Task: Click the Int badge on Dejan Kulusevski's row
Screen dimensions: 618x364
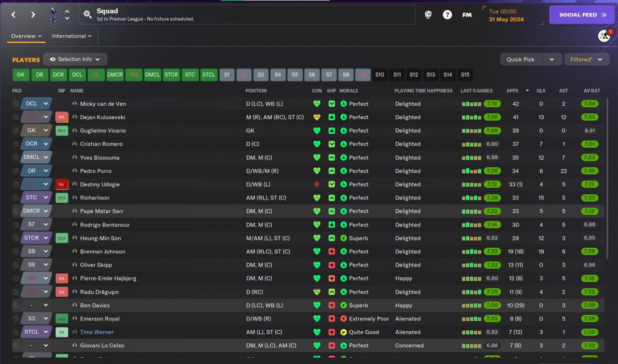Action: [x=62, y=117]
